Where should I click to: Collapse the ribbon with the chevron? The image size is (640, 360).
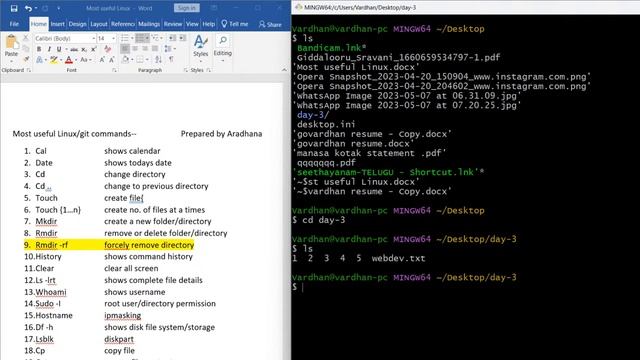284,70
